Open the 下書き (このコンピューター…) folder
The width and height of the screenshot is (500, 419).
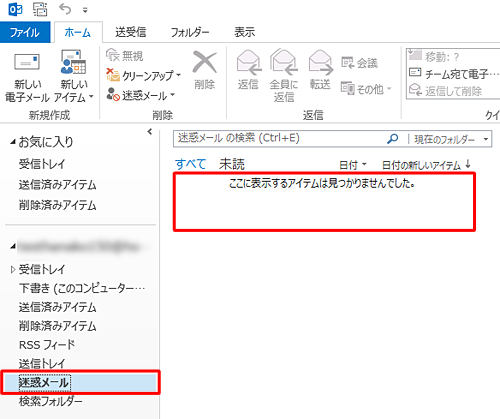coord(82,288)
